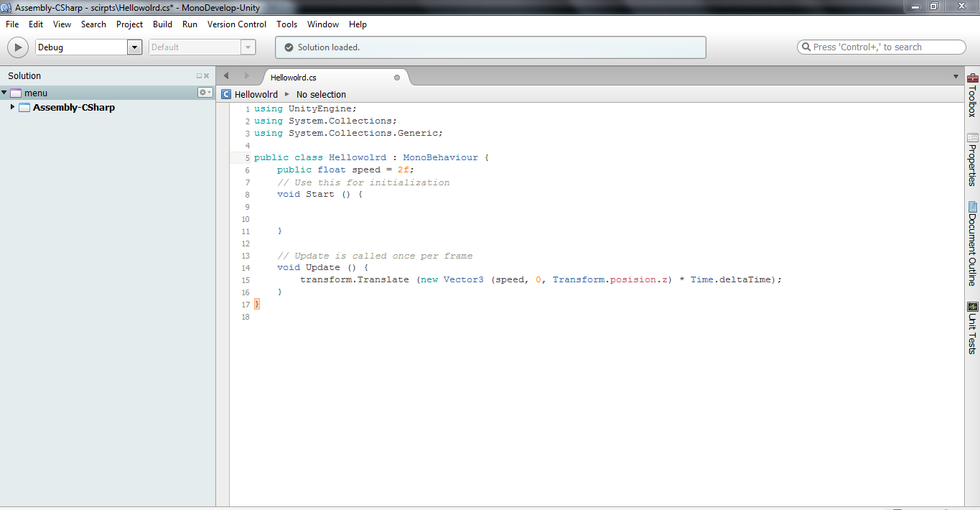Click 'posision' in the Translate line
The image size is (980, 510).
(633, 279)
